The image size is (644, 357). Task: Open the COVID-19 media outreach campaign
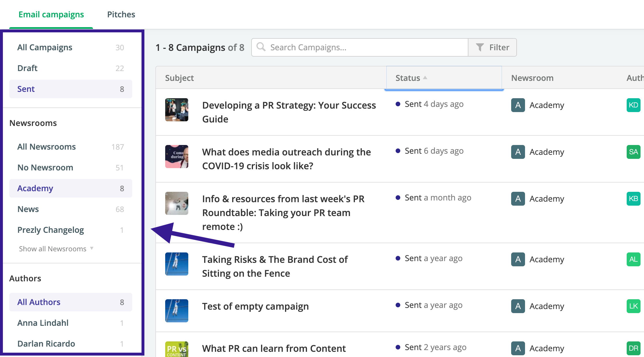point(286,159)
